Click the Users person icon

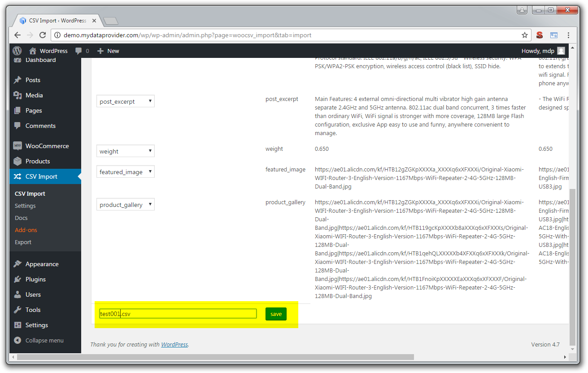click(17, 294)
